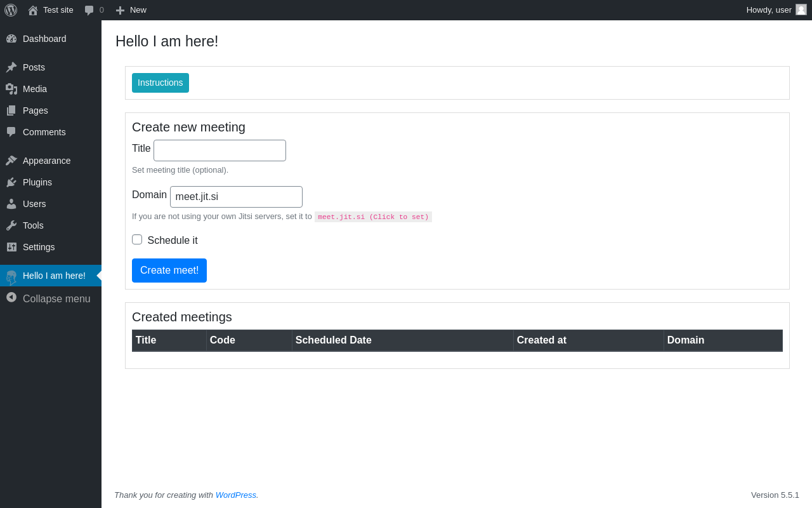Click the meet.jit.si (Click to set) code

point(373,217)
